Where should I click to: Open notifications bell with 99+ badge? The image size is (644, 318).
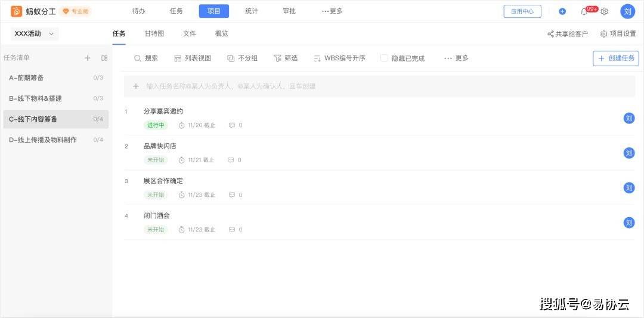pos(584,11)
